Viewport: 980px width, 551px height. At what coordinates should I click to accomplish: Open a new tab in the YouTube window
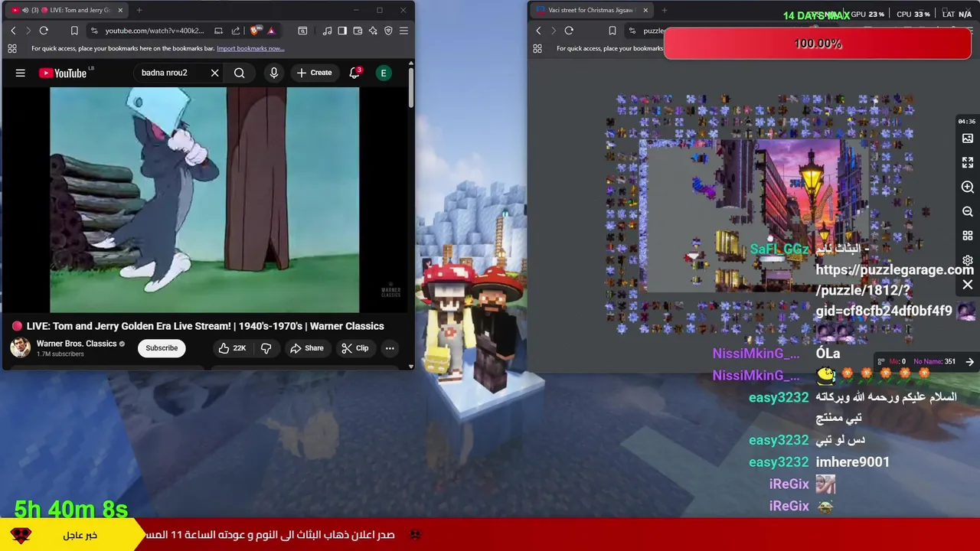pos(139,10)
